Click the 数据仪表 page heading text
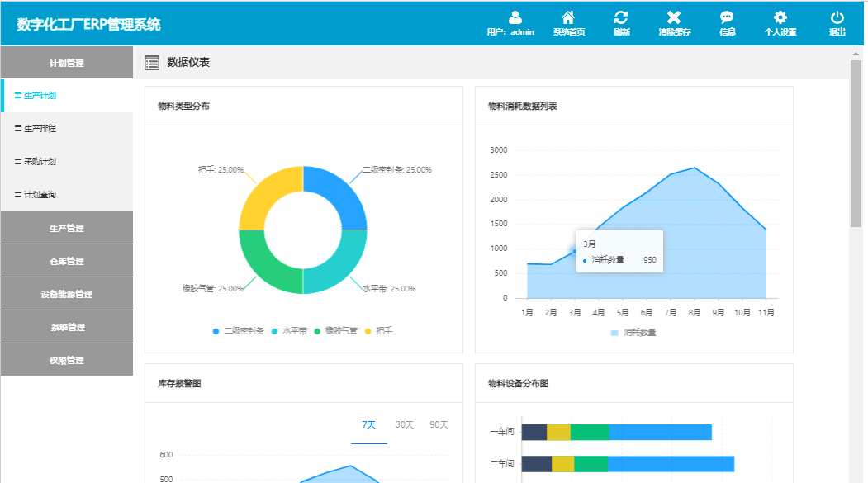The width and height of the screenshot is (868, 483). pos(188,63)
